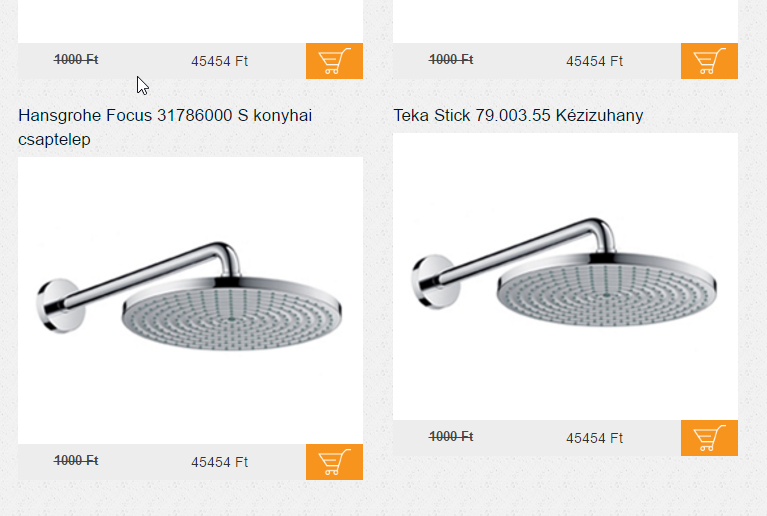The width and height of the screenshot is (767, 516).
Task: Click cart icon above Hansgrohe Focus title
Action: pyautogui.click(x=334, y=61)
